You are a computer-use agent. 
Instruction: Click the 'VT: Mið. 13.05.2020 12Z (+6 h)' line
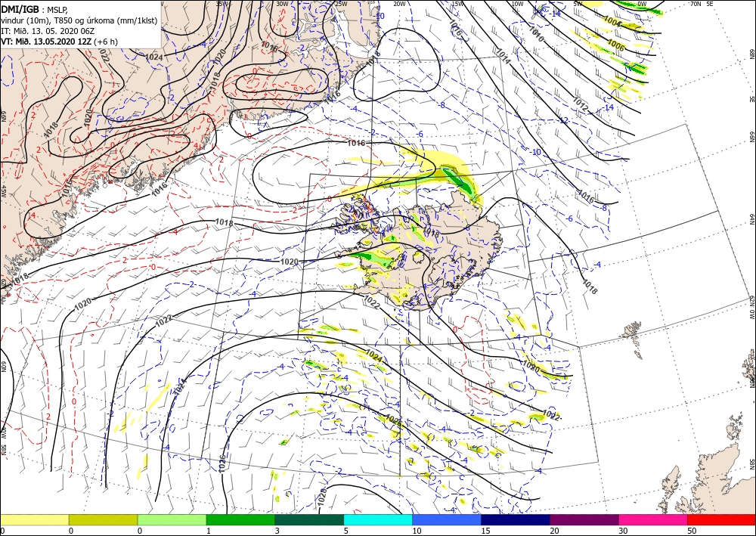pyautogui.click(x=59, y=42)
